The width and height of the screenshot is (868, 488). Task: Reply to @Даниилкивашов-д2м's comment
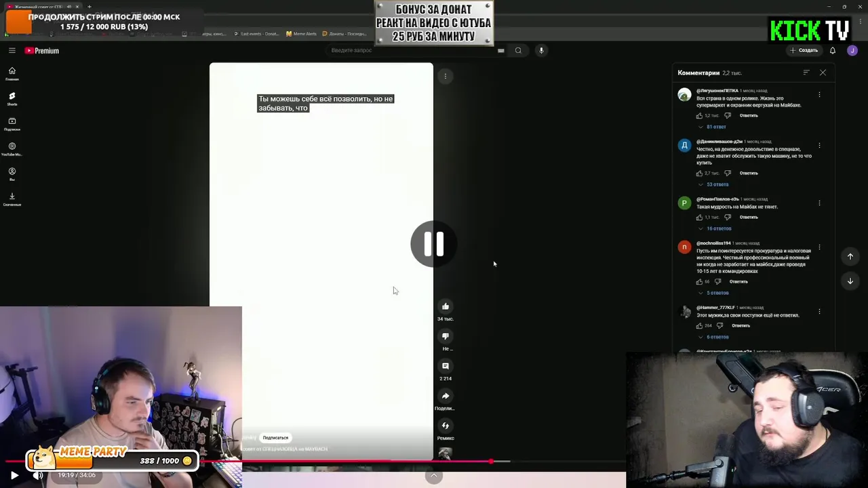coord(749,174)
